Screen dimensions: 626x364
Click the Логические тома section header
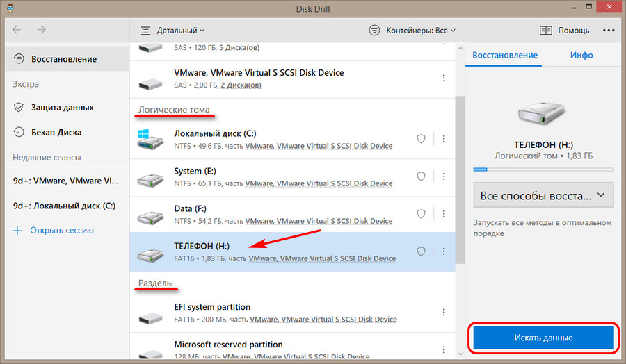pyautogui.click(x=174, y=110)
